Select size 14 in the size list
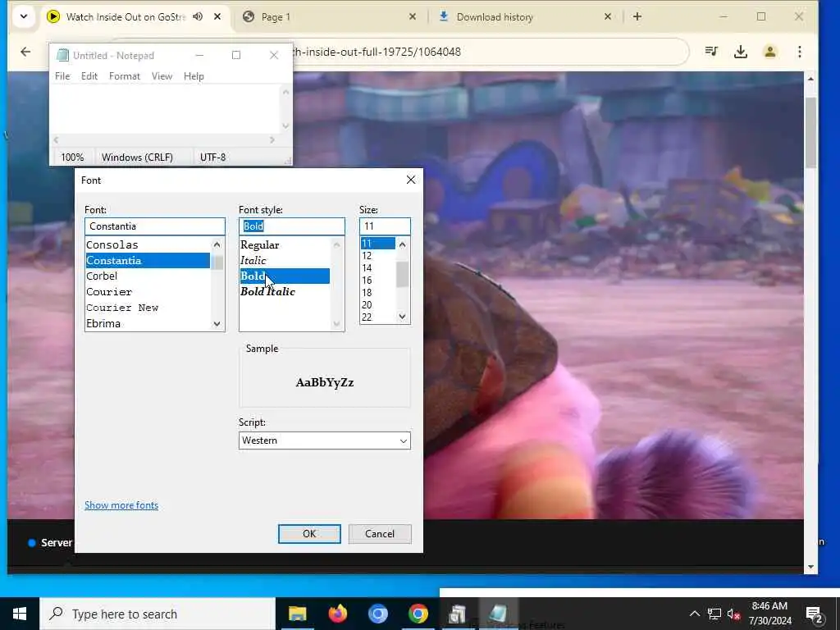Image resolution: width=840 pixels, height=630 pixels. point(378,268)
